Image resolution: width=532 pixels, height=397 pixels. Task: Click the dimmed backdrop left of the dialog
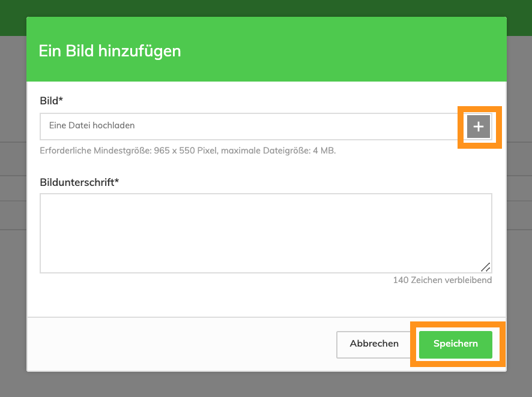pos(13,240)
